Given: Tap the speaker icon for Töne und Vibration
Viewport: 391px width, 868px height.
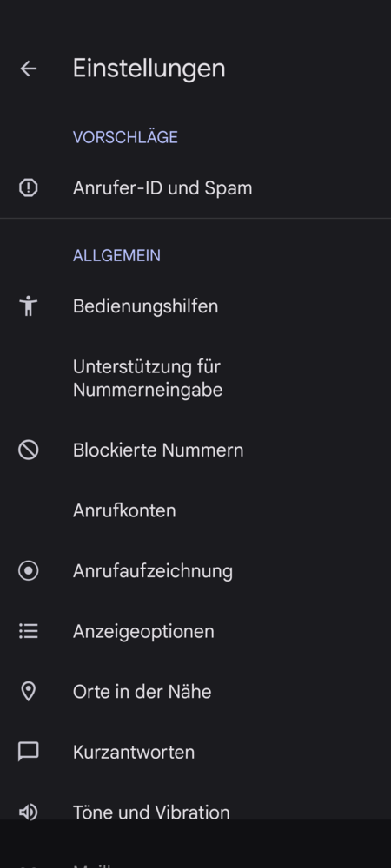Looking at the screenshot, I should point(29,812).
